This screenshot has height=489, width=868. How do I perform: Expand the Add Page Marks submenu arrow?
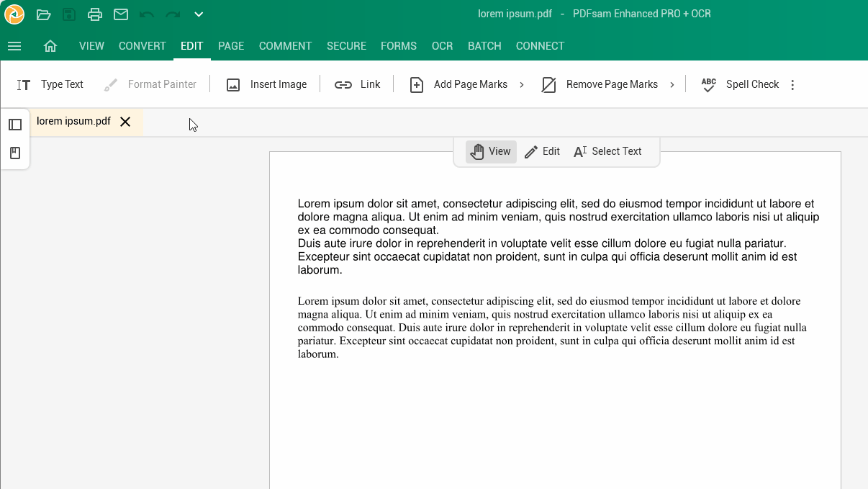point(522,85)
